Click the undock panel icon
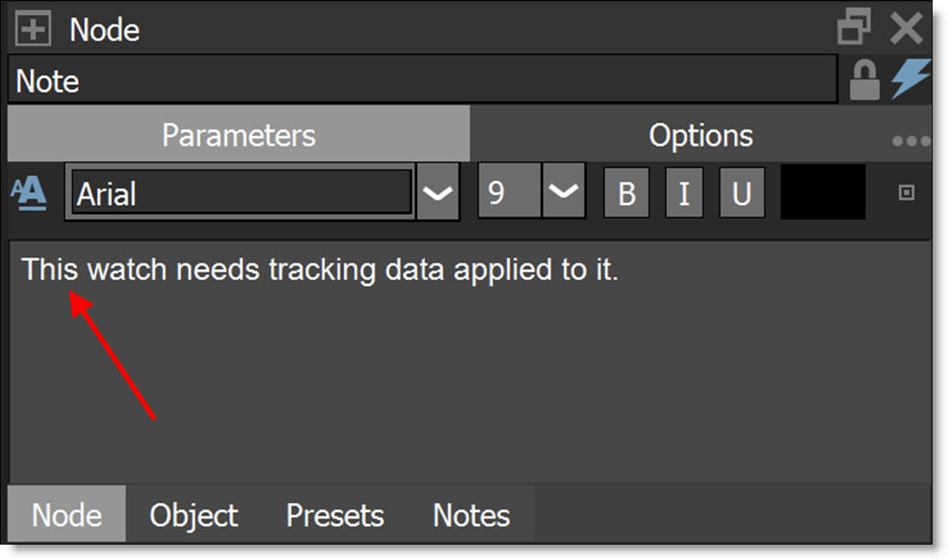This screenshot has height=560, width=948. point(854,28)
